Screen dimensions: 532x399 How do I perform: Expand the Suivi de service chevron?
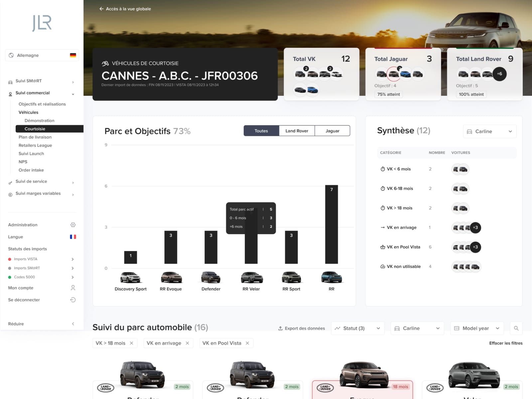coord(73,183)
